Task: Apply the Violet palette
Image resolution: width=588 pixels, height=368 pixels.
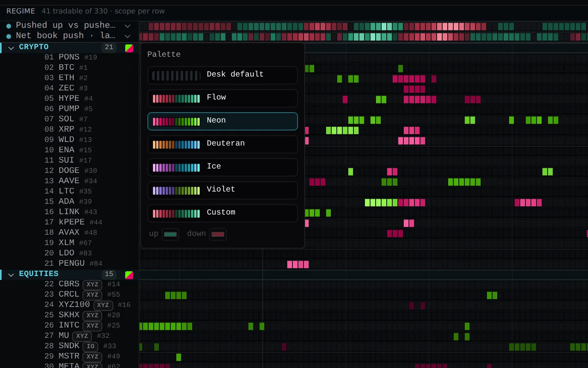Action: pos(223,190)
